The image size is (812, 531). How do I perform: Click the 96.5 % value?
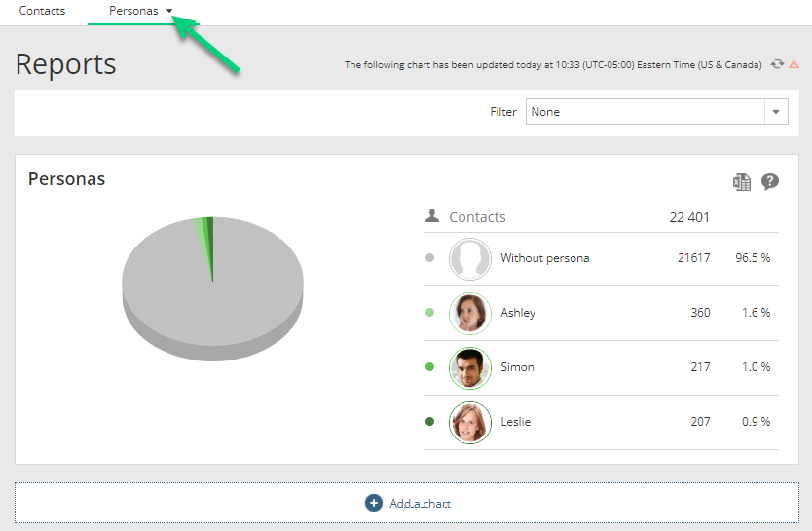753,258
